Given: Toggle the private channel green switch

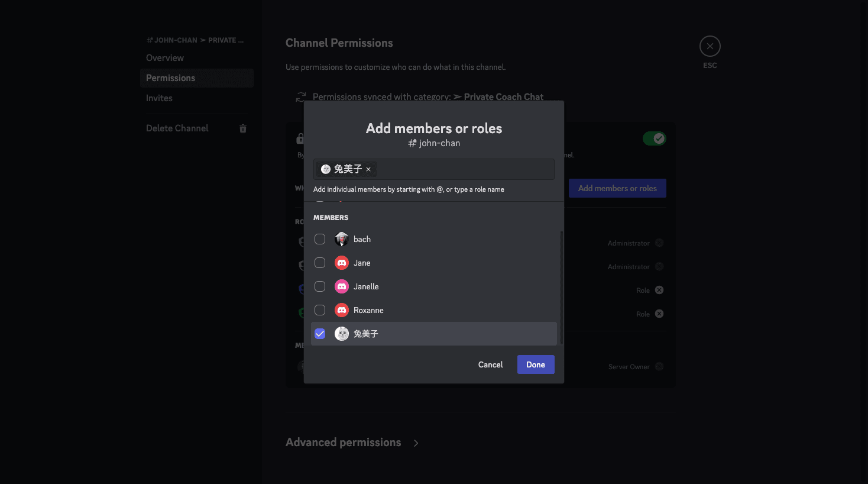Looking at the screenshot, I should [x=655, y=138].
